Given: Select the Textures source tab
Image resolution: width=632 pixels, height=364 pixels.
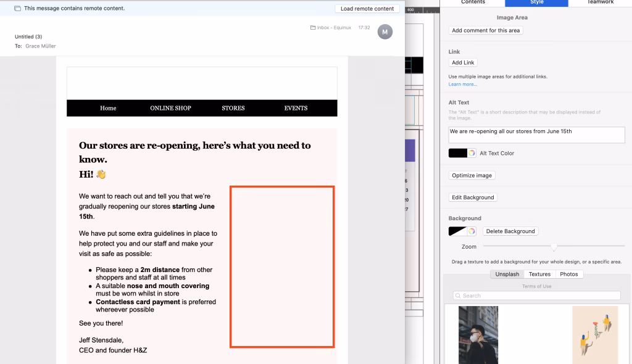Looking at the screenshot, I should point(539,274).
